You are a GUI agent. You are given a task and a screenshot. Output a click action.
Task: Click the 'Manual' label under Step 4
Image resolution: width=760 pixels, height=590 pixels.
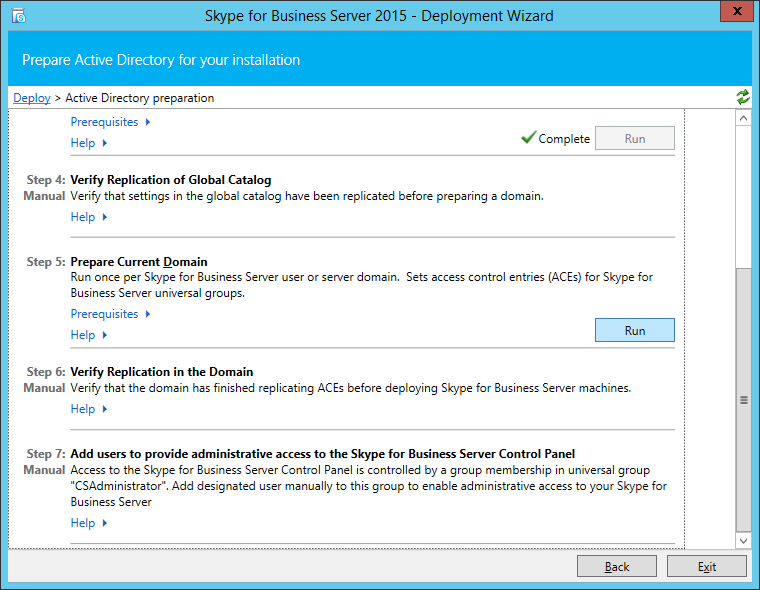[44, 196]
